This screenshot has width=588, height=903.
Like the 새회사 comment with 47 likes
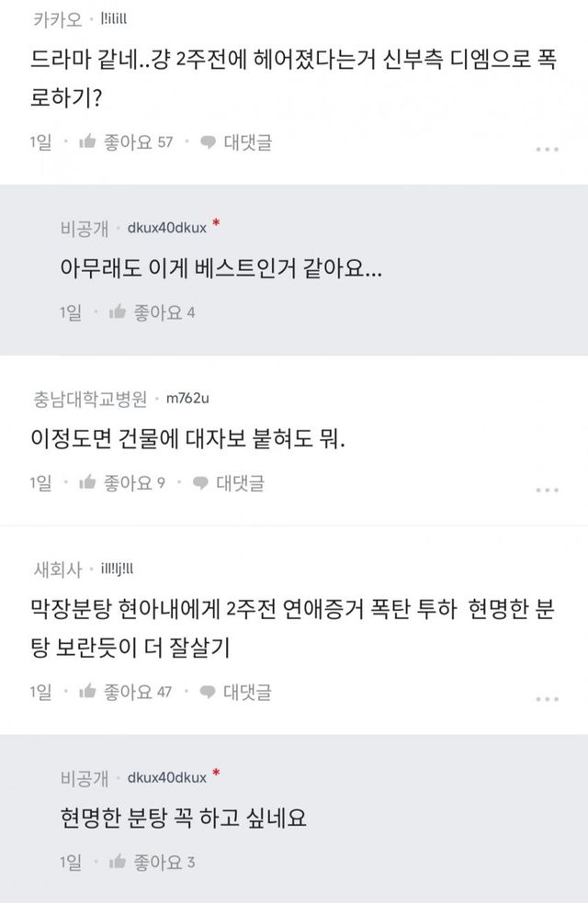[x=88, y=692]
